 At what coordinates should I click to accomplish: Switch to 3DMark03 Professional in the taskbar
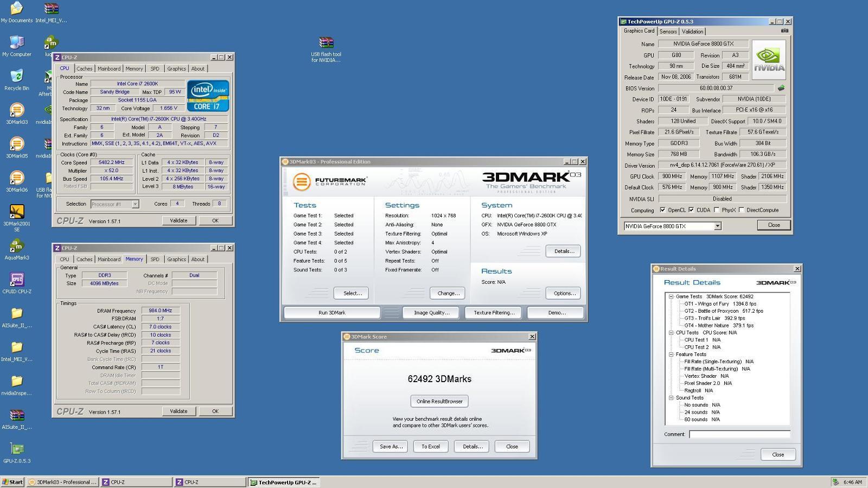click(x=62, y=482)
